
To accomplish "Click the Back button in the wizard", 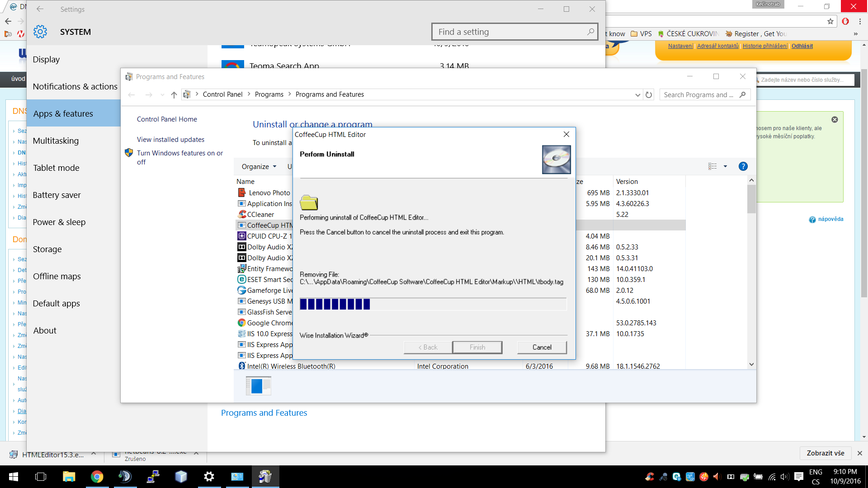I will (428, 347).
